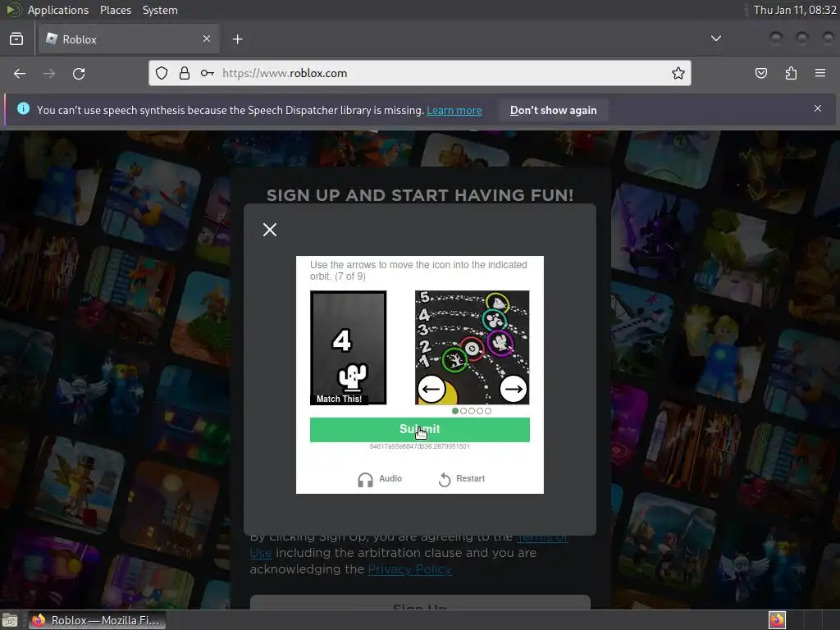Submit the captcha answer
The width and height of the screenshot is (840, 630).
(x=419, y=430)
